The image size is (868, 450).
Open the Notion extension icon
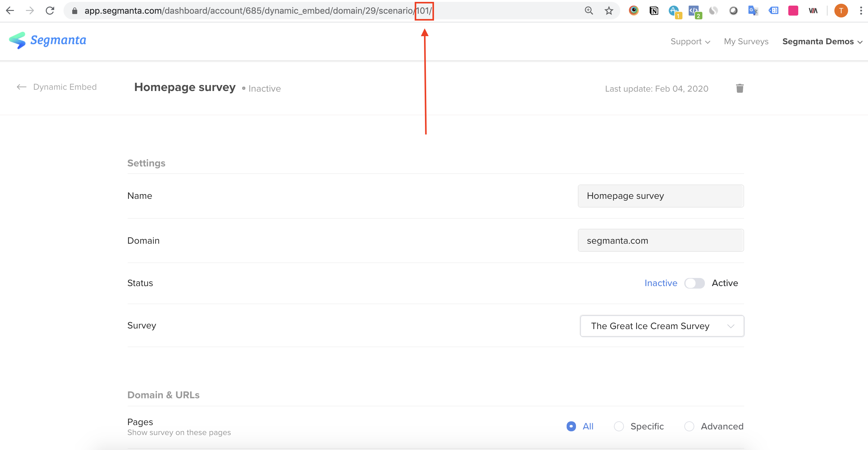click(654, 11)
